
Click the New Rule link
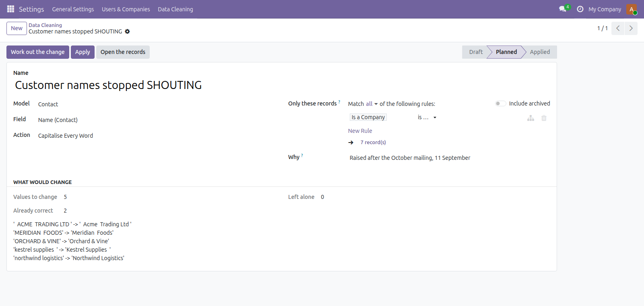coord(360,131)
